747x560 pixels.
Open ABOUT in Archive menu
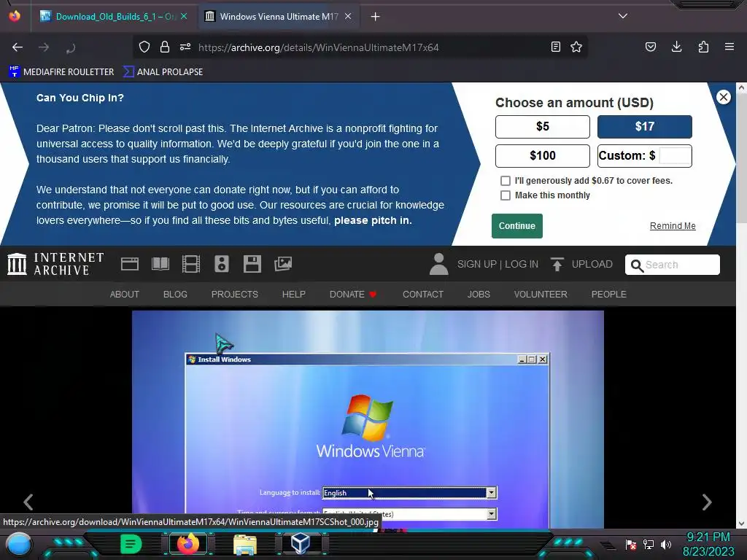[x=125, y=295]
